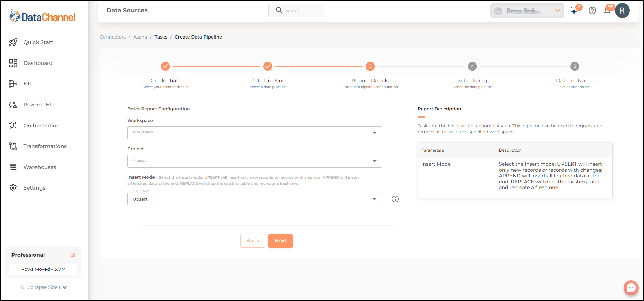This screenshot has height=301, width=644.
Task: Open ETL menu item
Action: pos(28,84)
